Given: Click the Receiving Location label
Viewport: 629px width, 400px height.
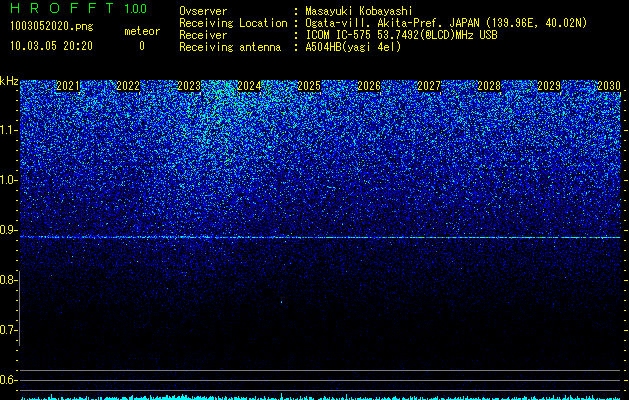Looking at the screenshot, I should [x=233, y=23].
